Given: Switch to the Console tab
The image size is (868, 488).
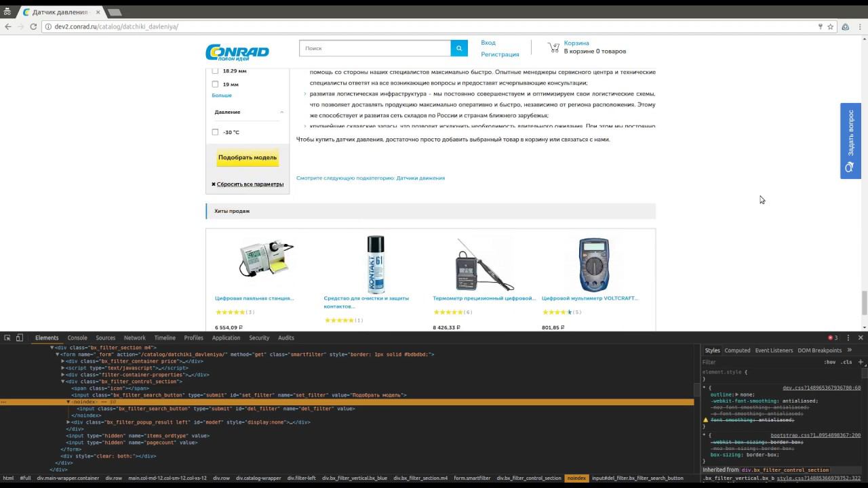Looking at the screenshot, I should [77, 338].
